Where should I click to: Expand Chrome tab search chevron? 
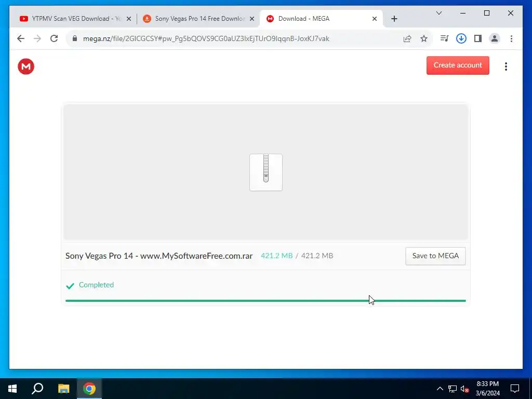[438, 13]
